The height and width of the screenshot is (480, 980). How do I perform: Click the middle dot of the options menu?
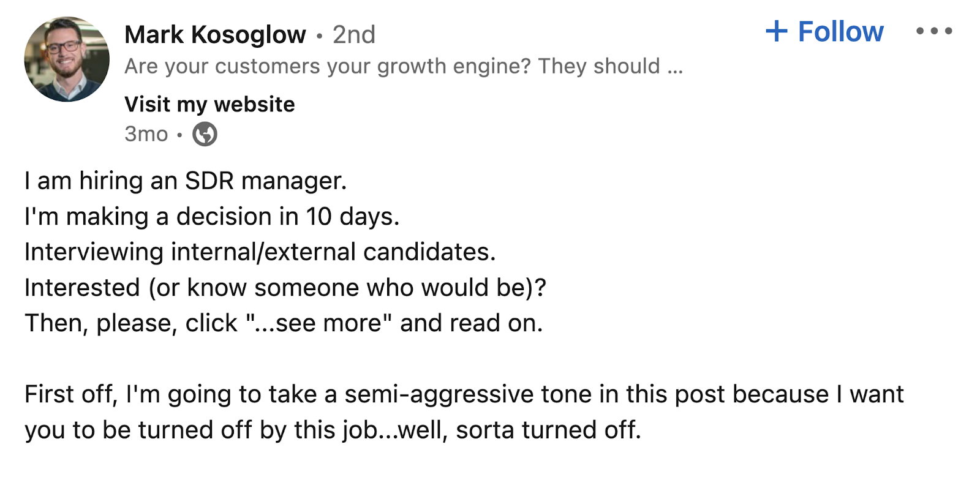[933, 31]
